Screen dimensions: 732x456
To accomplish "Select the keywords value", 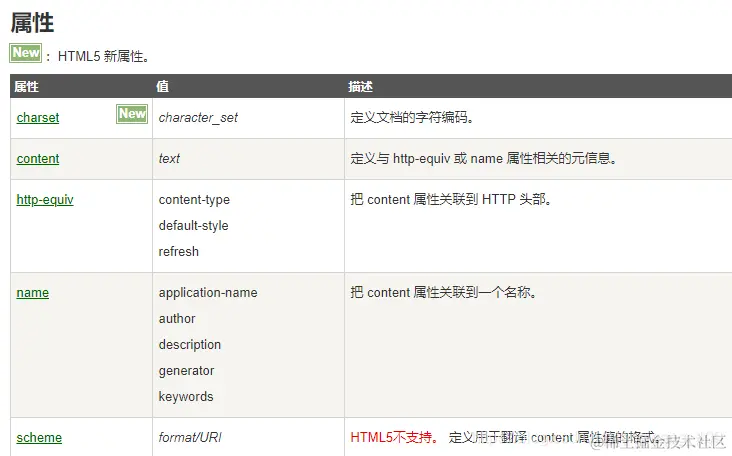I will [x=186, y=397].
